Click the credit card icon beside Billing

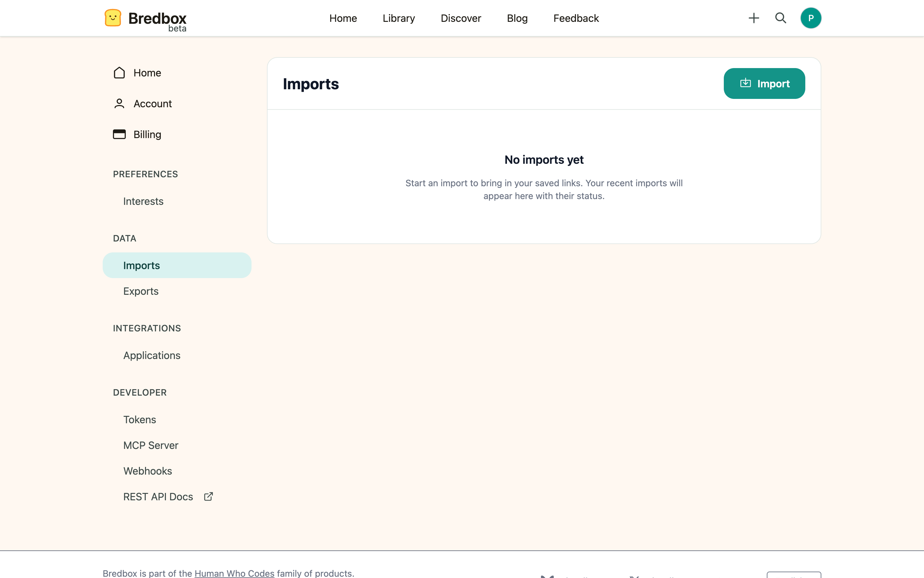pyautogui.click(x=119, y=134)
